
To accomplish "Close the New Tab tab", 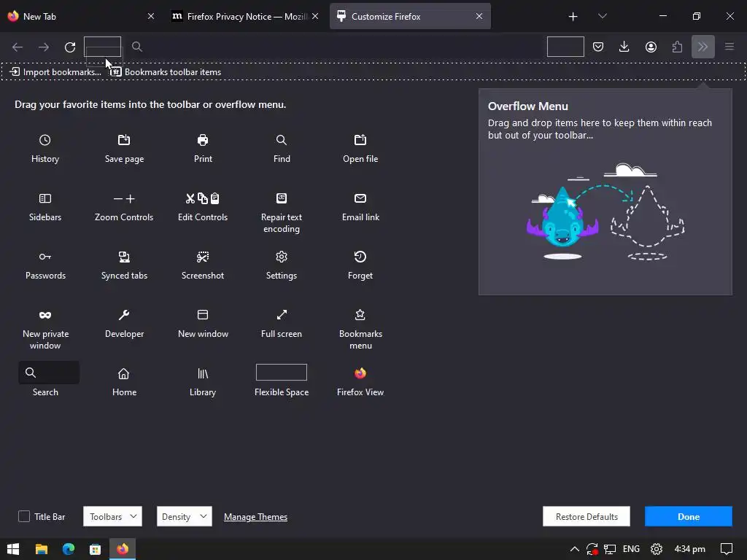I will (x=150, y=16).
